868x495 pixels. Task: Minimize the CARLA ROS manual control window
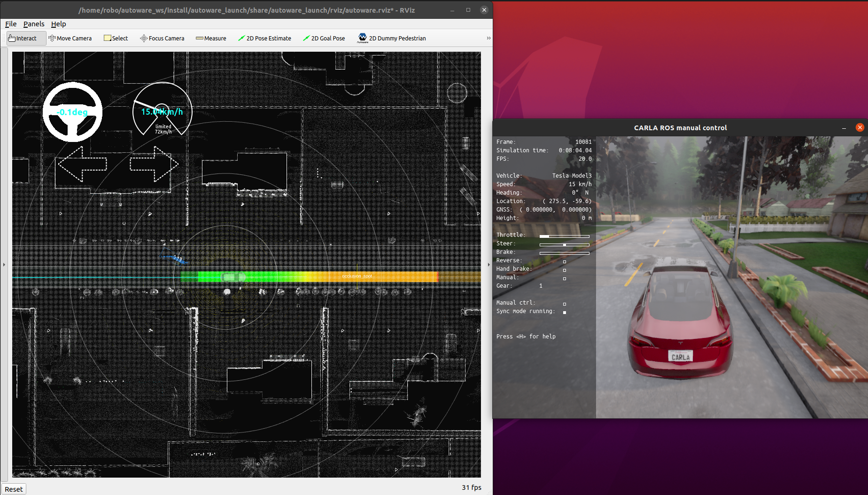point(844,128)
